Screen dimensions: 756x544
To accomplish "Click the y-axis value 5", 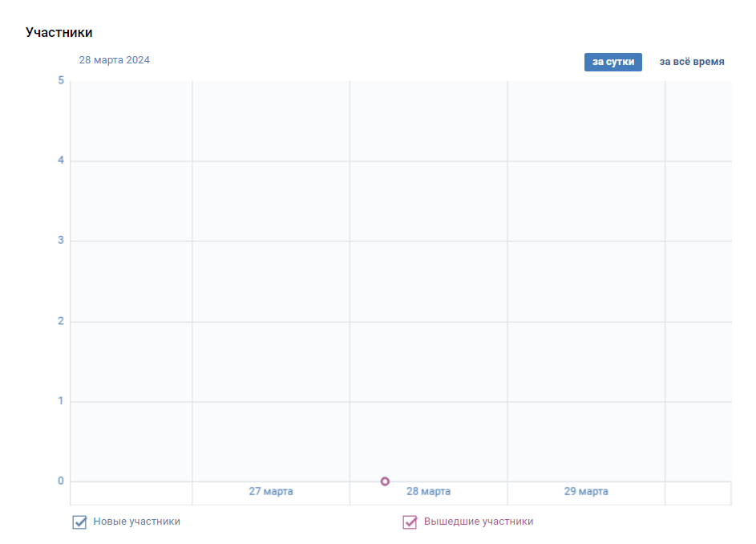I will click(61, 80).
